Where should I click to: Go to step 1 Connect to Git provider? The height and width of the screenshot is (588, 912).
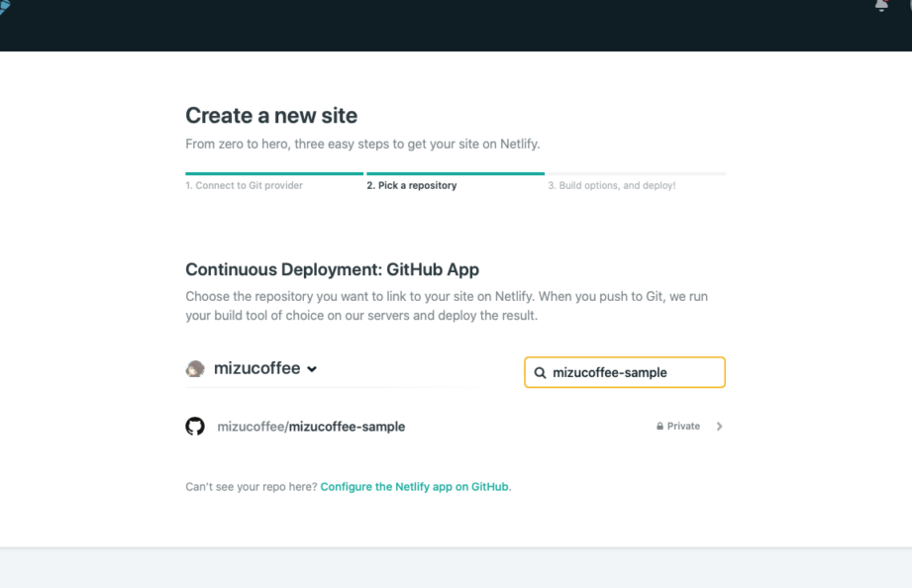(245, 185)
